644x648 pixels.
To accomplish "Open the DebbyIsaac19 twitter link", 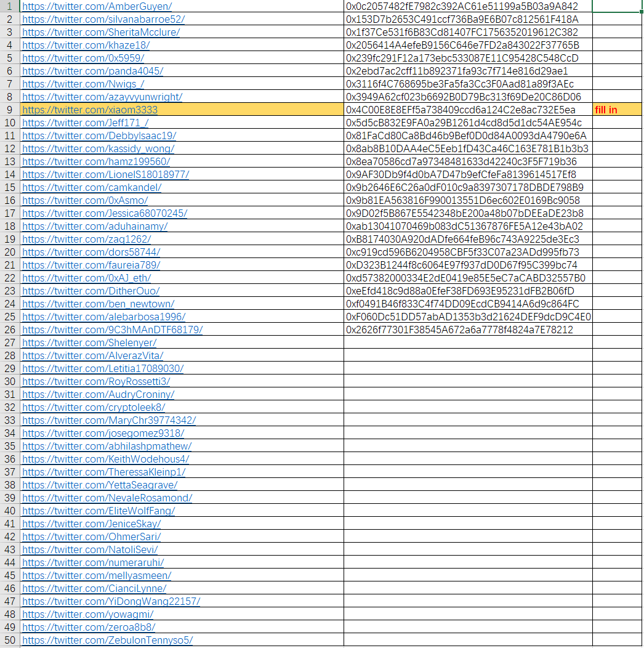I will (x=100, y=136).
